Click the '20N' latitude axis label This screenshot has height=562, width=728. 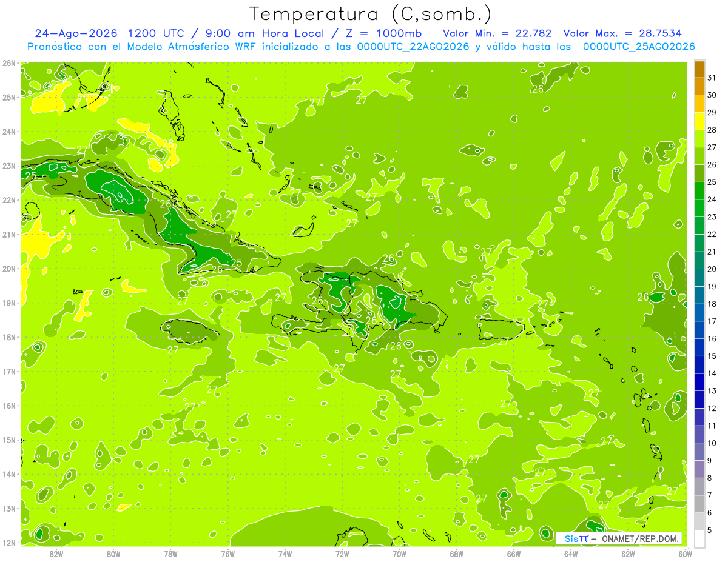[x=9, y=269]
